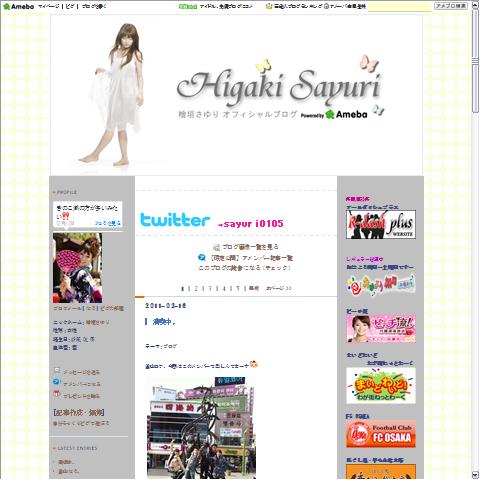Click the smiley emoji in the post text
The image size is (480, 480).
tap(254, 364)
